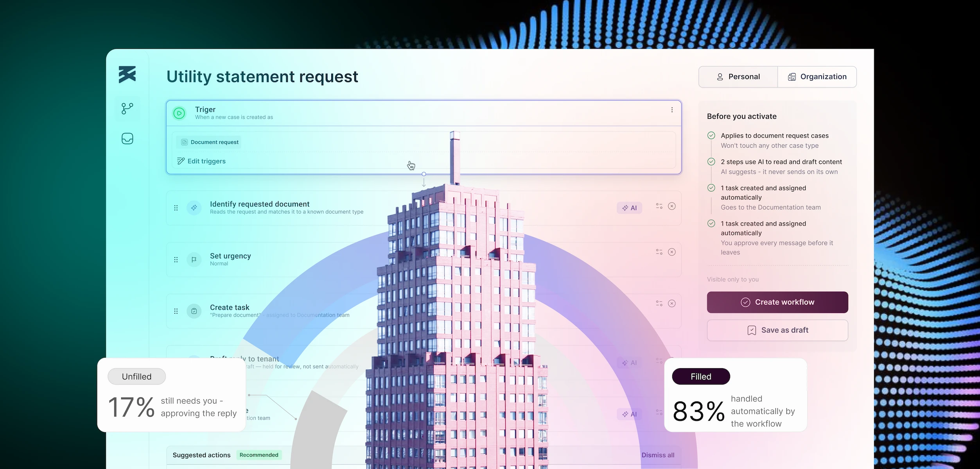
Task: Click the Set urgency flag icon
Action: coord(194,260)
